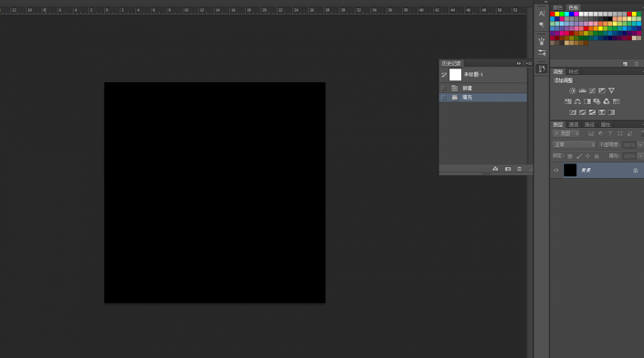Switch to the 样式 tab
The image size is (644, 358).
pyautogui.click(x=574, y=72)
